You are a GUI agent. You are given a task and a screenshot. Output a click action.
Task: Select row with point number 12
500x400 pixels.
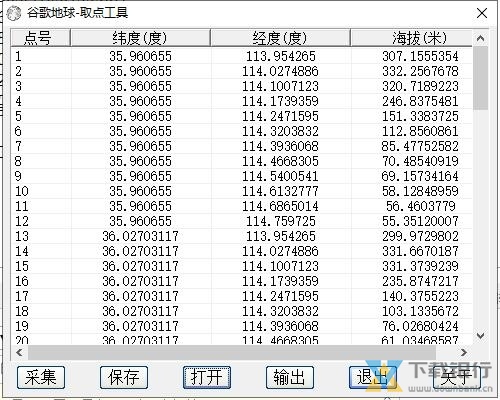tap(242, 221)
